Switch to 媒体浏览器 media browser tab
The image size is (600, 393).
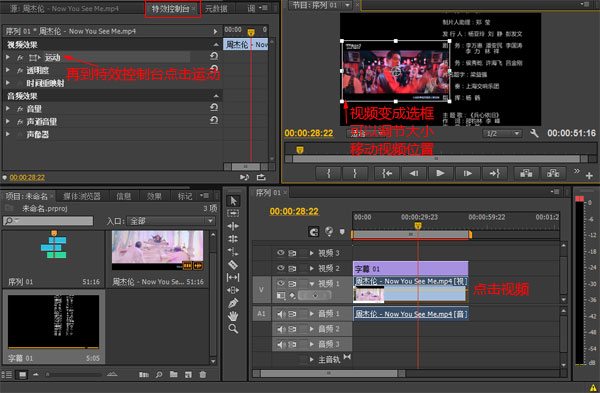[x=82, y=196]
